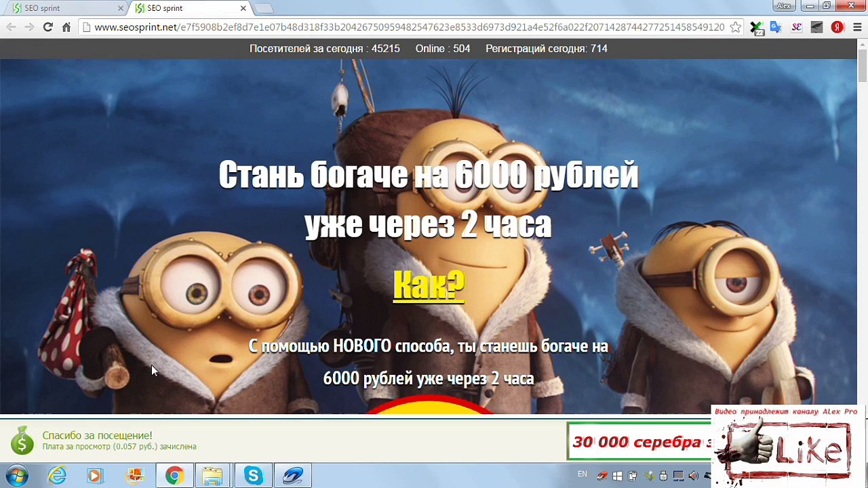Click the dark gray extension icon
The image size is (868, 488).
tap(816, 27)
